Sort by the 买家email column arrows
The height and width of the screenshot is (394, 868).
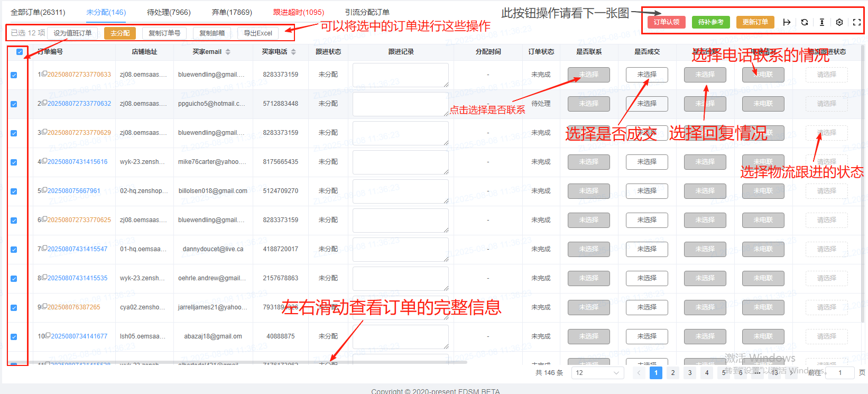click(x=228, y=52)
